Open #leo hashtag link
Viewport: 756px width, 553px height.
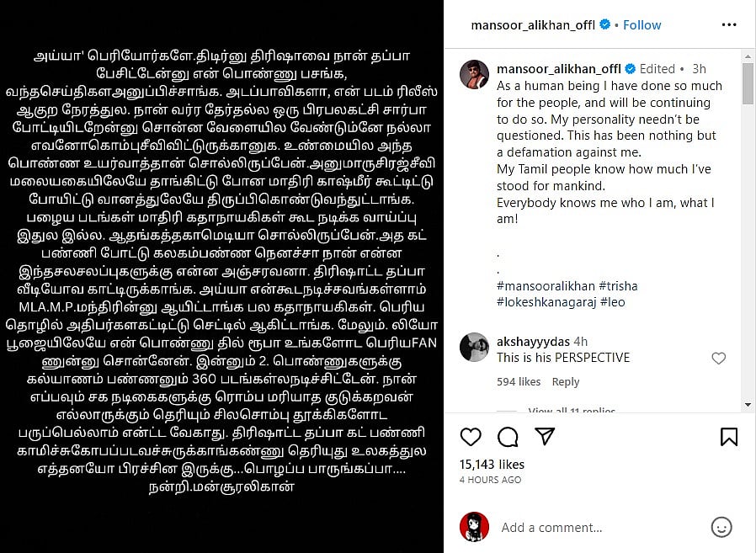tap(613, 302)
